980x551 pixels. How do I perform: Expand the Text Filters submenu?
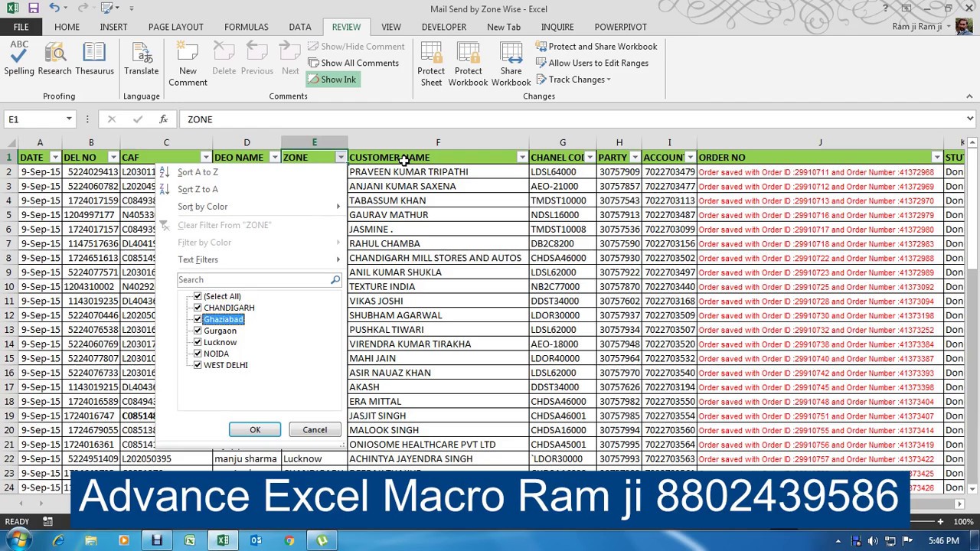point(250,259)
